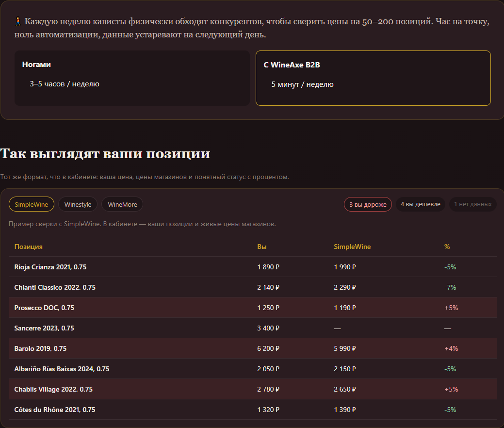The image size is (504, 428).
Task: Select the 'С WineAxe B2B' comparison card
Action: coord(373,78)
